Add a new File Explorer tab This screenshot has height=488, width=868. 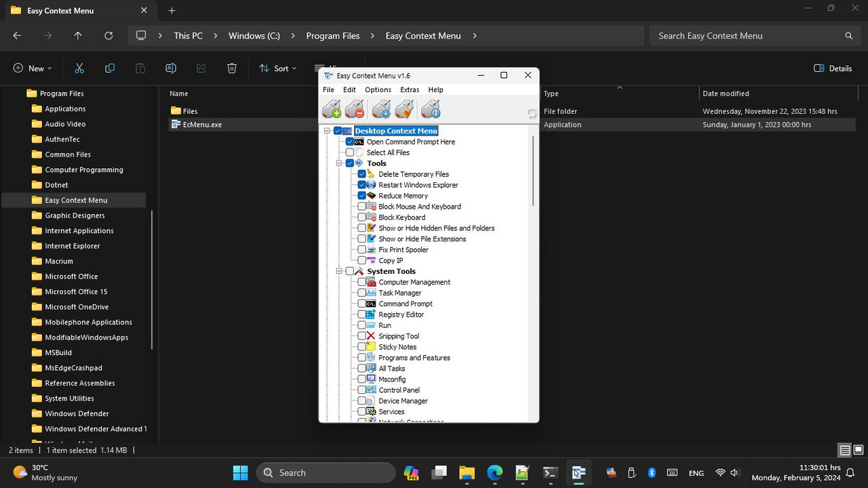172,11
